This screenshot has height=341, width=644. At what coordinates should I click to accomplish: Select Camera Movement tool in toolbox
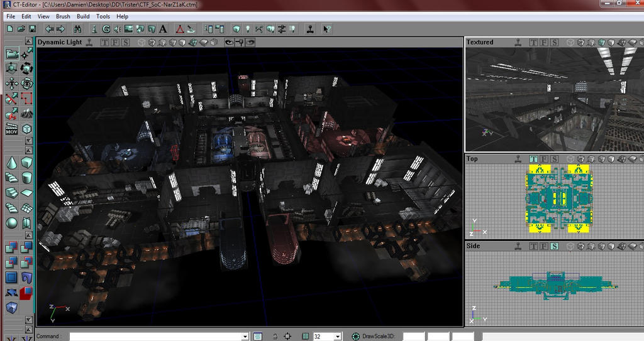(12, 53)
